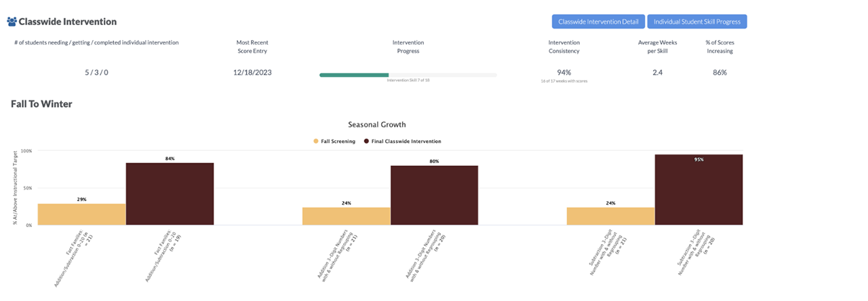Click the 0% y-axis tick

29,225
